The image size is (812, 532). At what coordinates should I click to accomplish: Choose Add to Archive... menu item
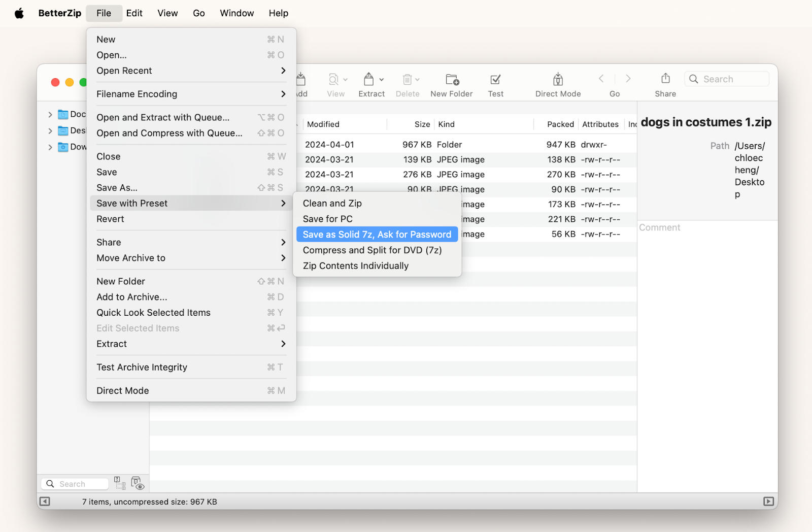point(191,297)
